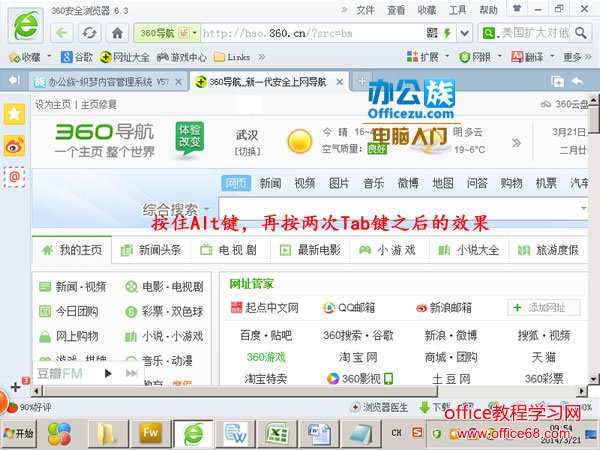Open the Links bookmarks folder
Image resolution: width=600 pixels, height=450 pixels.
(232, 57)
